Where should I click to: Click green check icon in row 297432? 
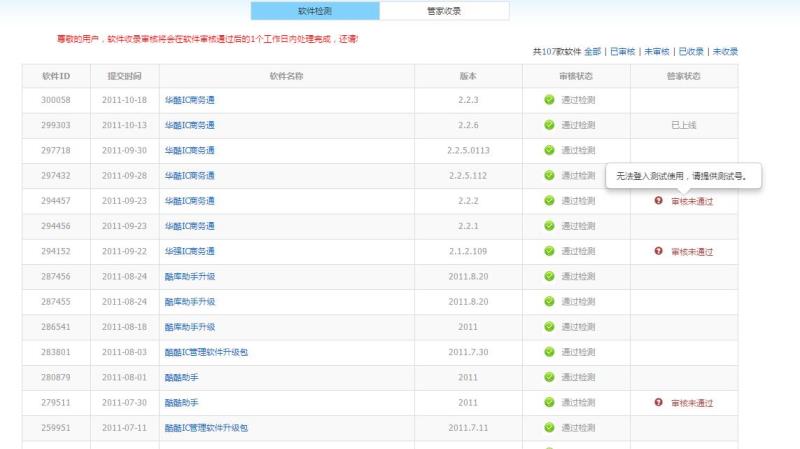click(x=549, y=176)
